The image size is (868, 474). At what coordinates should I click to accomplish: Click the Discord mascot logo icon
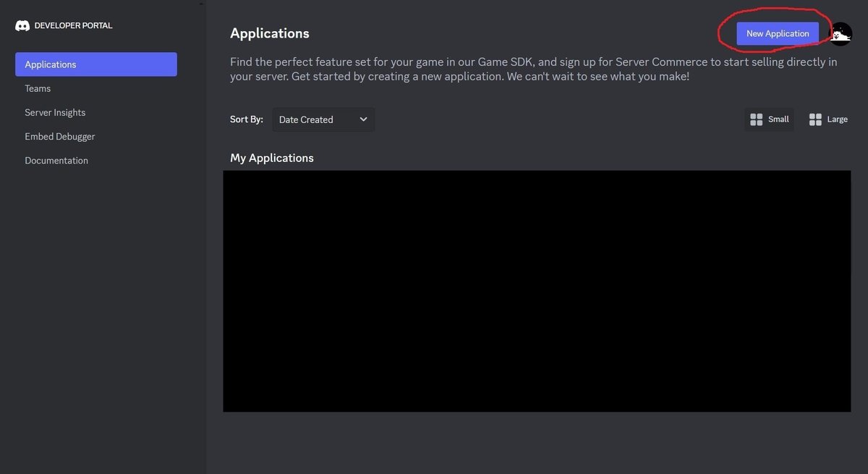(x=22, y=25)
